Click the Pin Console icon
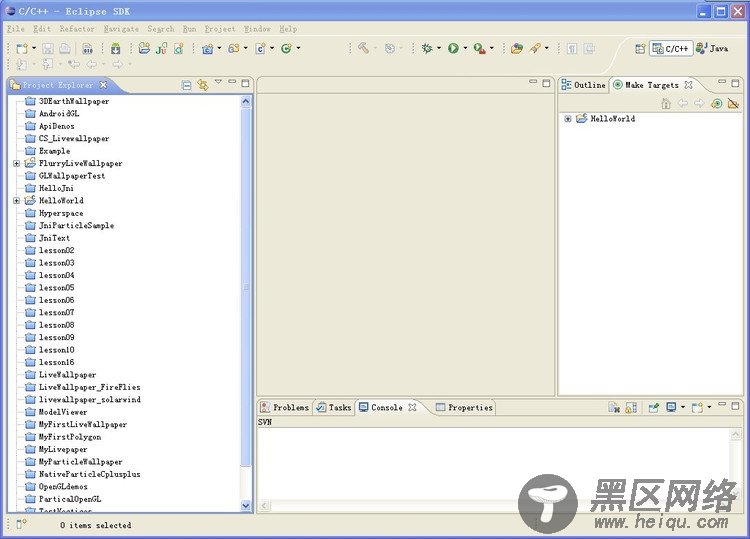The height and width of the screenshot is (539, 750). point(653,407)
